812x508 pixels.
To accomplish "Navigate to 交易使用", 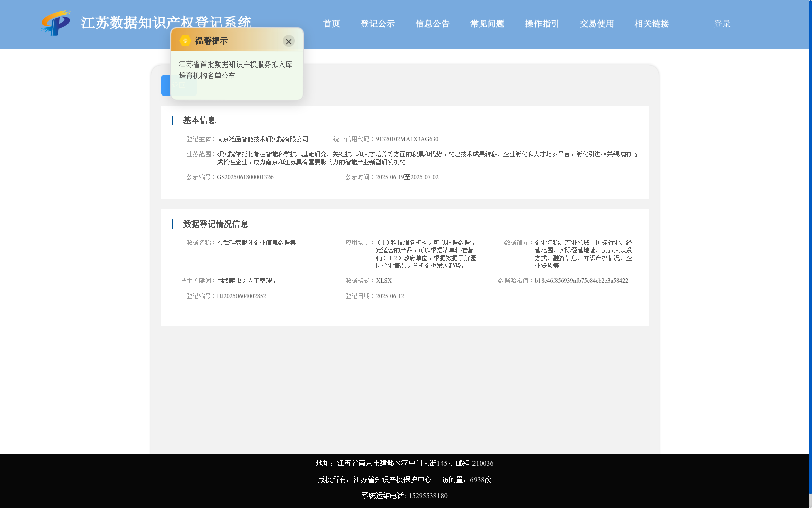I will (597, 24).
